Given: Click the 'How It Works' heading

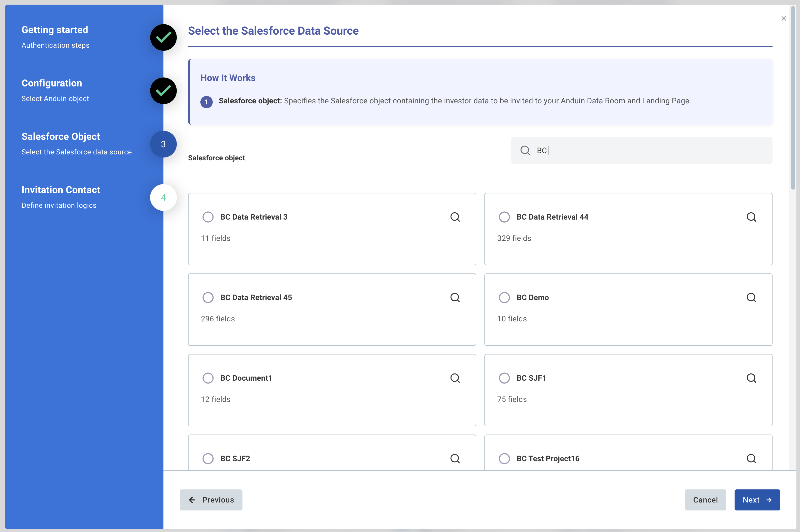Looking at the screenshot, I should pos(228,78).
